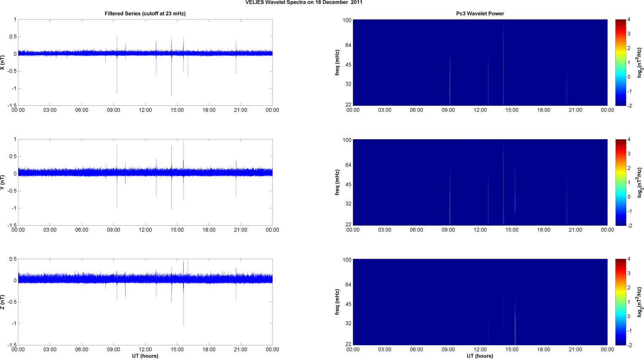The height and width of the screenshot is (359, 644).
Task: Click the colorbar beside the Z wavelet plot
Action: [620, 302]
